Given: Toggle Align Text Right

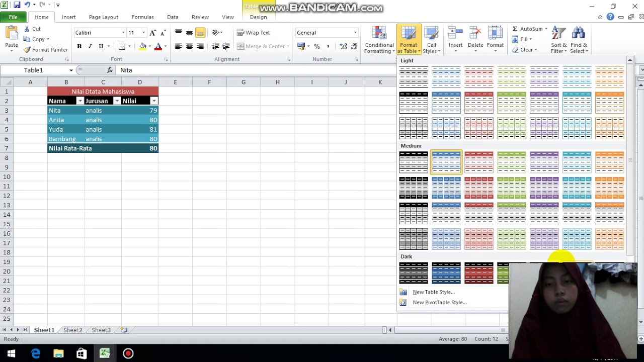Looking at the screenshot, I should [x=200, y=46].
